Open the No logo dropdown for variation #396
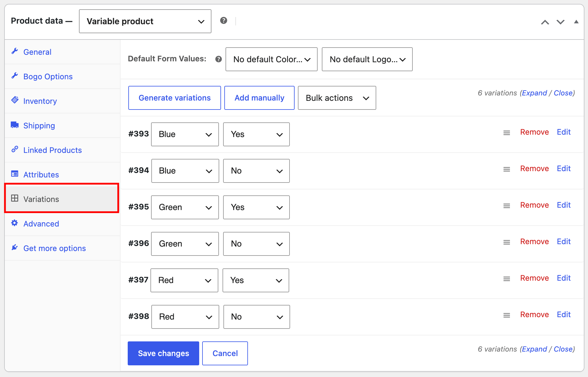The height and width of the screenshot is (377, 588). (256, 244)
